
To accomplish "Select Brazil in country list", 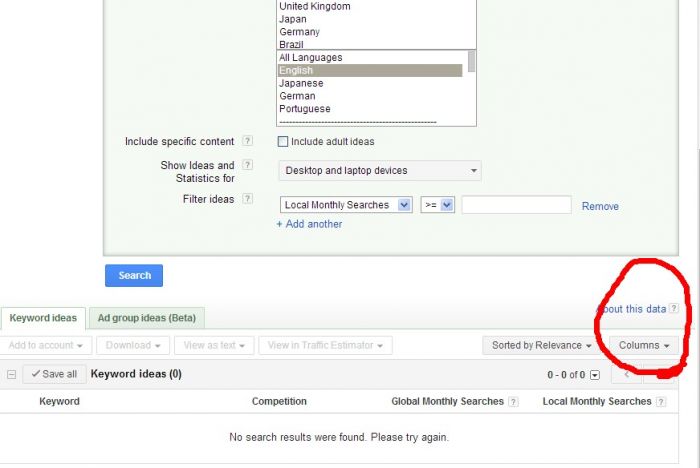I will pos(292,45).
